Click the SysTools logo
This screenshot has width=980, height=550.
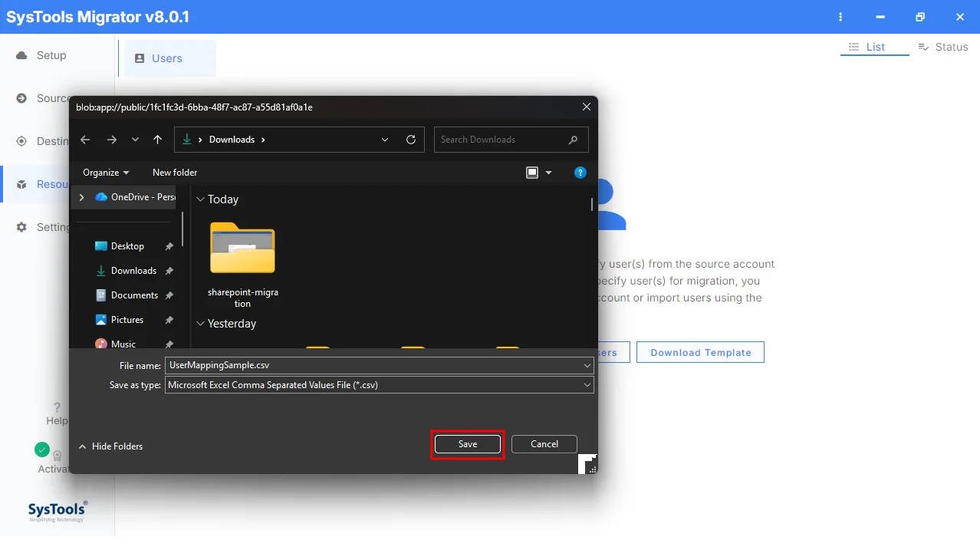click(58, 512)
